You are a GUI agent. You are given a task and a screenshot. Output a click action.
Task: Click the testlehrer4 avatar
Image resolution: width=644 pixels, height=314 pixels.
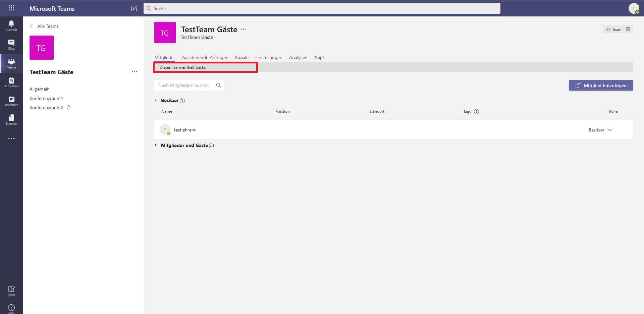pyautogui.click(x=165, y=129)
